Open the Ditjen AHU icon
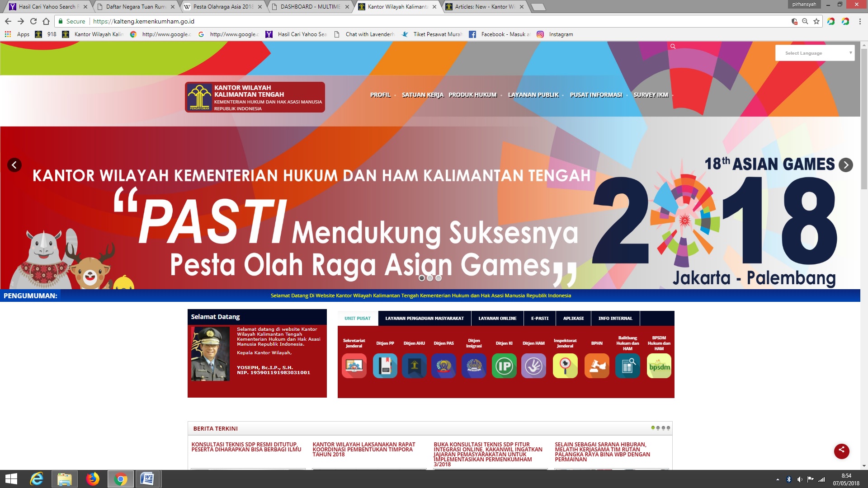 click(x=414, y=366)
